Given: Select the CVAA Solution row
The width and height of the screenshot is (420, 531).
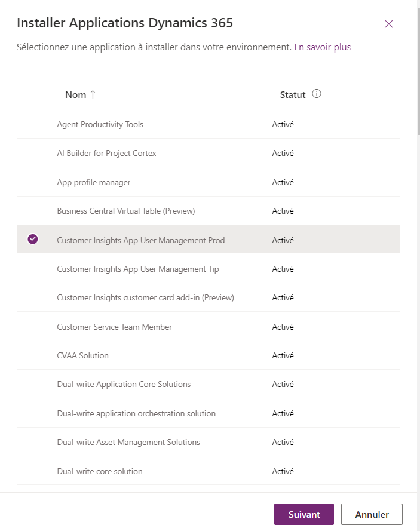Looking at the screenshot, I should point(82,355).
